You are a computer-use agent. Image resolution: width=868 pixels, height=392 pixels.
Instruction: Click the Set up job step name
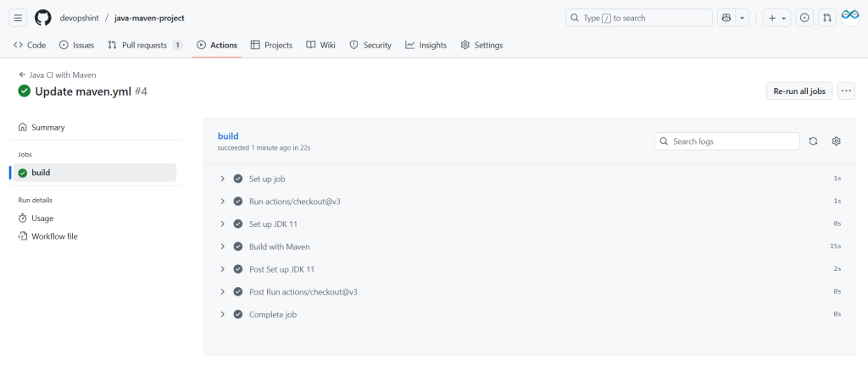267,179
